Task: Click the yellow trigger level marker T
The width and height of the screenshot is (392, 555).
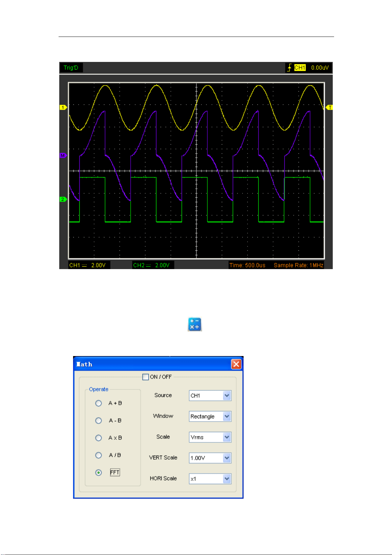Action: [x=329, y=107]
